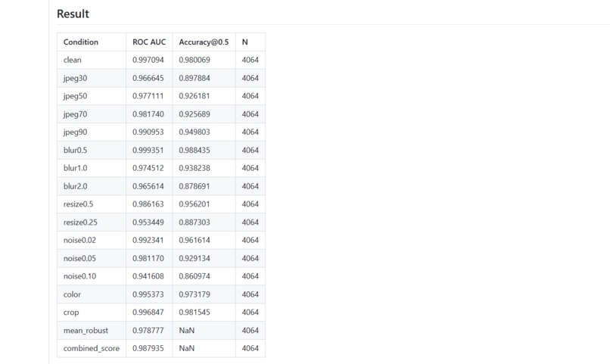610x364 pixels.
Task: Select the N value in clean row
Action: [251, 60]
